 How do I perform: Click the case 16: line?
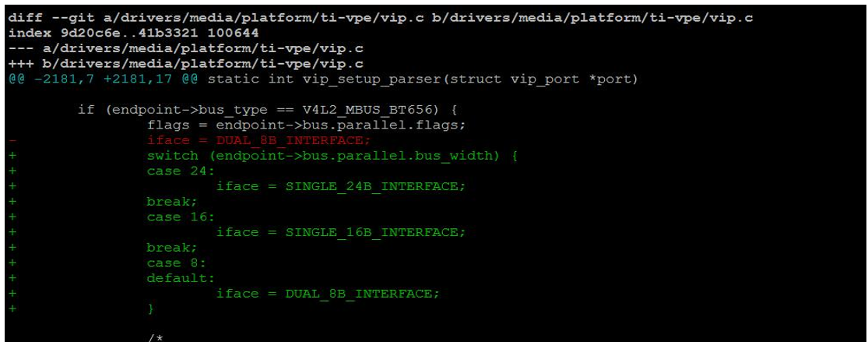click(x=181, y=217)
